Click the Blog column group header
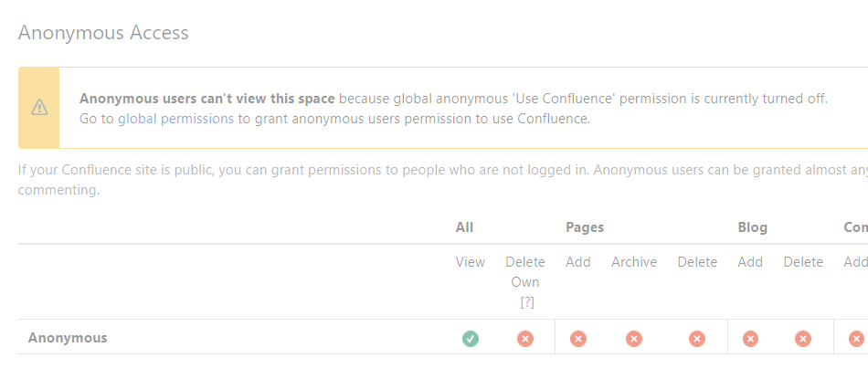Viewport: 868px width, 379px height. (x=752, y=227)
